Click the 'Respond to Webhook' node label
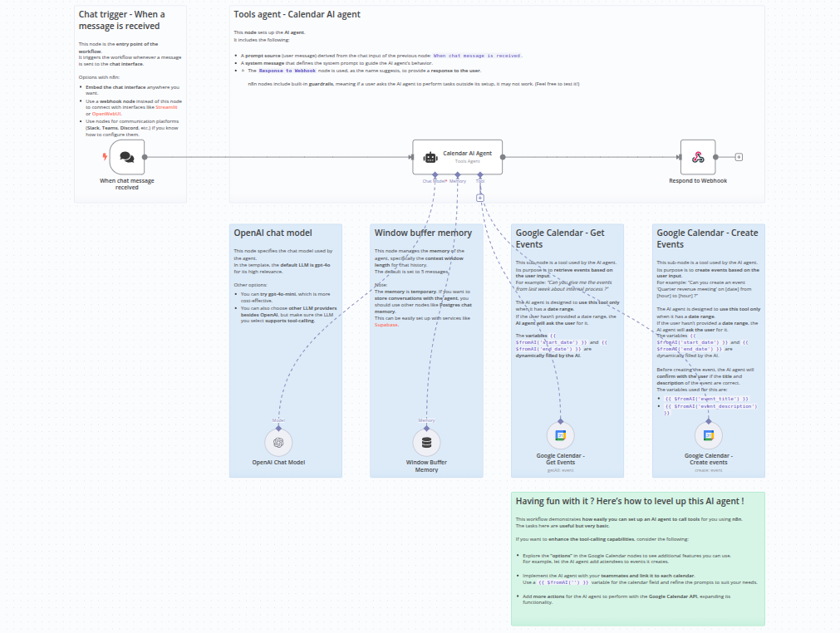The image size is (840, 633). click(698, 181)
